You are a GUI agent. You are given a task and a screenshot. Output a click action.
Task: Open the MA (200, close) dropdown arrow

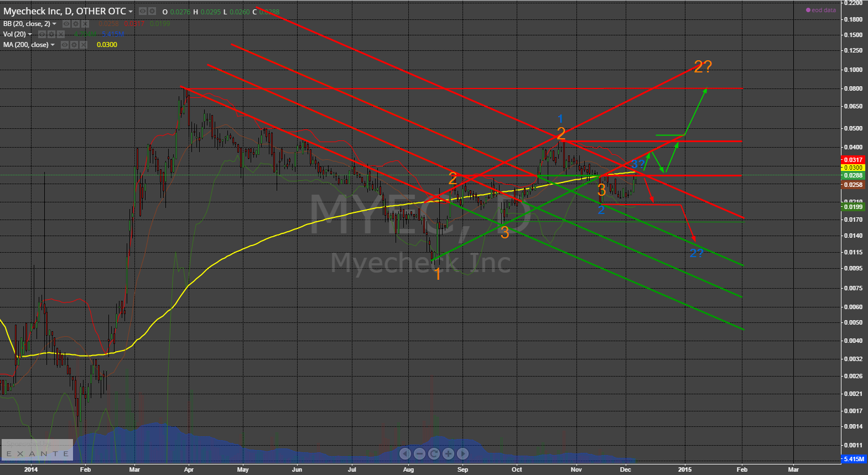point(53,45)
